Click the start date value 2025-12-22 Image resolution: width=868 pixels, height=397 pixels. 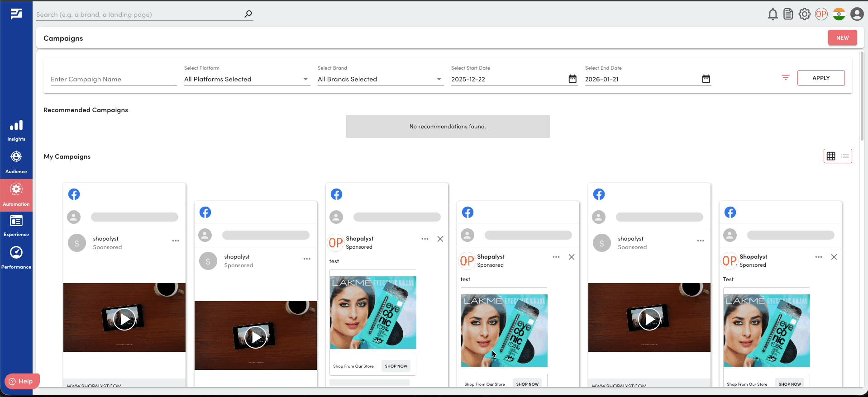[468, 79]
